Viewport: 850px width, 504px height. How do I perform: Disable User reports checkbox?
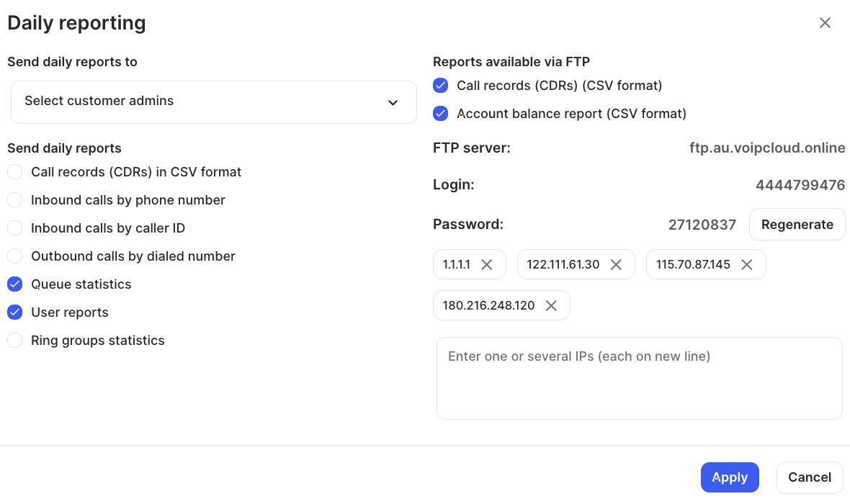click(x=14, y=312)
